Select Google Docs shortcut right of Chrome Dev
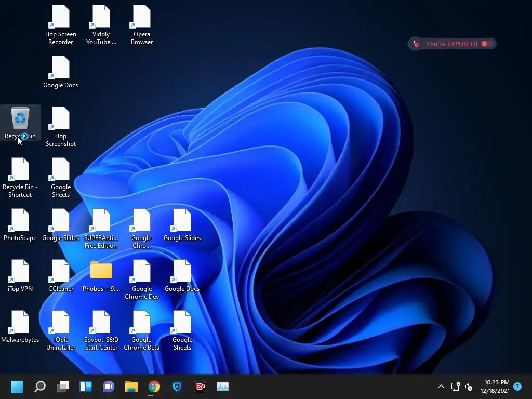Viewport: 532px width, 399px height. coord(182,276)
